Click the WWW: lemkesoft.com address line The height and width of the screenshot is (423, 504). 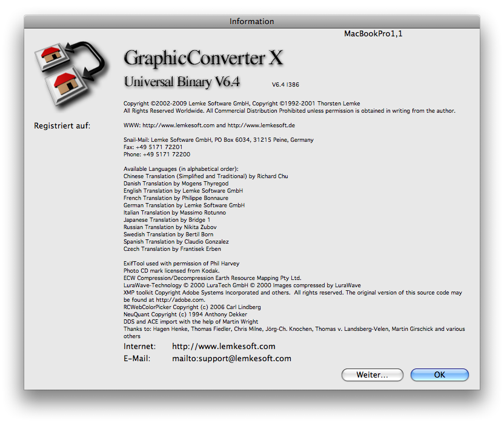coord(209,125)
